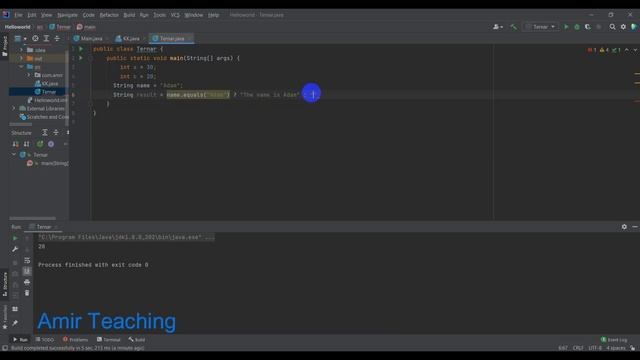Toggle scroll to end in Run console
The height and width of the screenshot is (360, 640).
27,271
